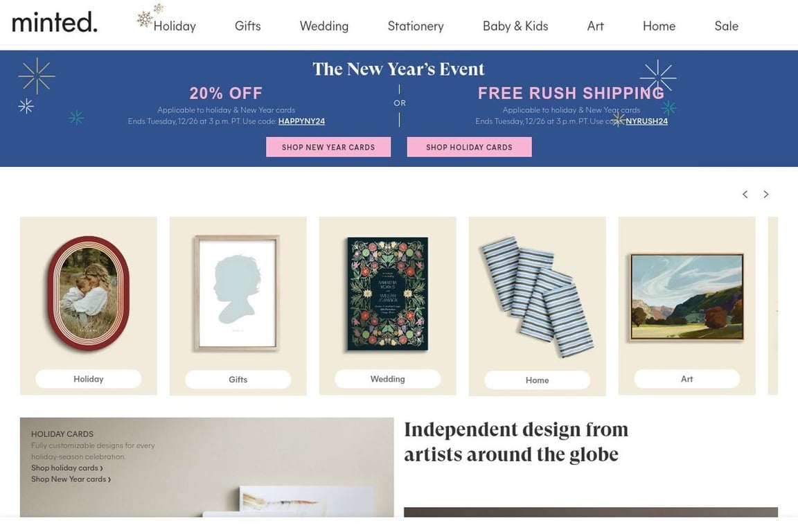Image resolution: width=798 pixels, height=532 pixels.
Task: Select Baby & Kids in navigation
Action: [x=515, y=26]
